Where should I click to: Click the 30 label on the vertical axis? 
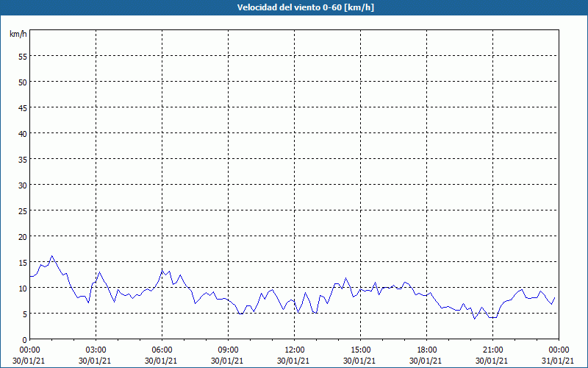22,185
